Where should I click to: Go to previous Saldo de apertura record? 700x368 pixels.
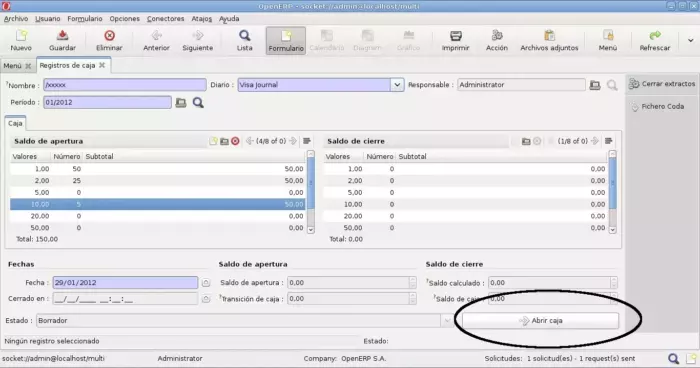pos(250,141)
